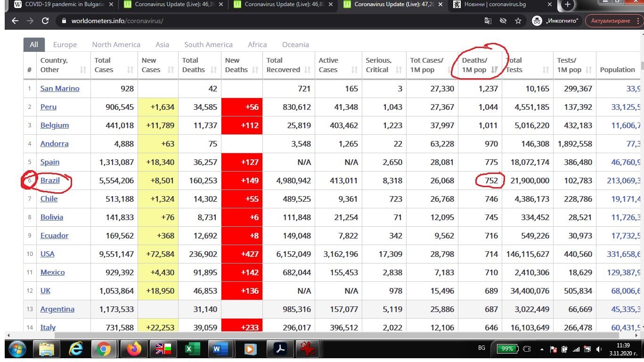Viewport: 644px width, 362px height.
Task: Bookmark this page with the star icon
Action: (x=518, y=21)
